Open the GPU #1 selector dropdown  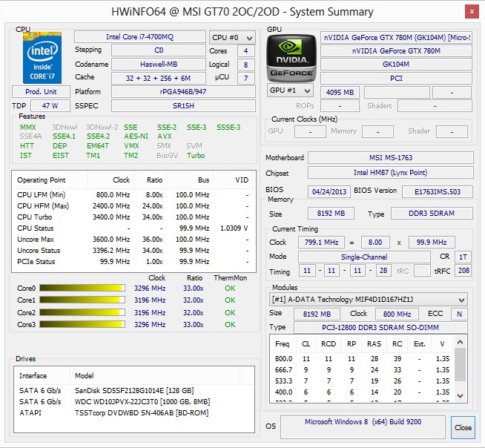click(290, 90)
